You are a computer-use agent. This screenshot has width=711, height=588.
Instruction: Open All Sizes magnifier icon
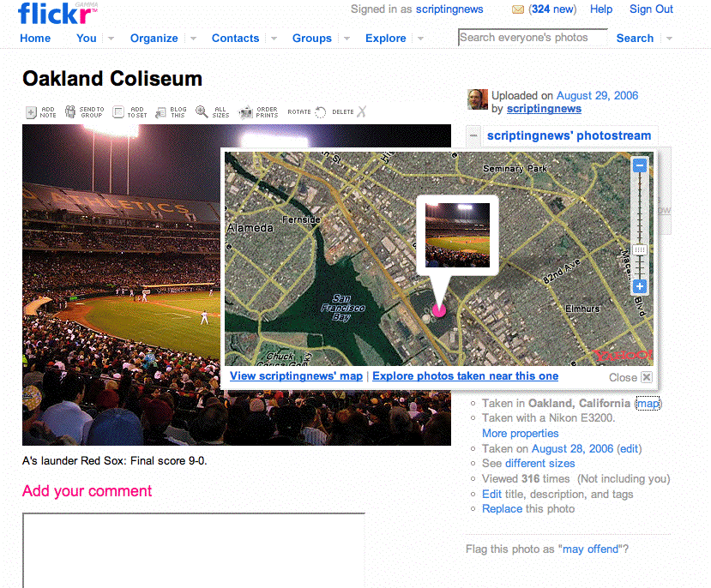click(x=202, y=111)
